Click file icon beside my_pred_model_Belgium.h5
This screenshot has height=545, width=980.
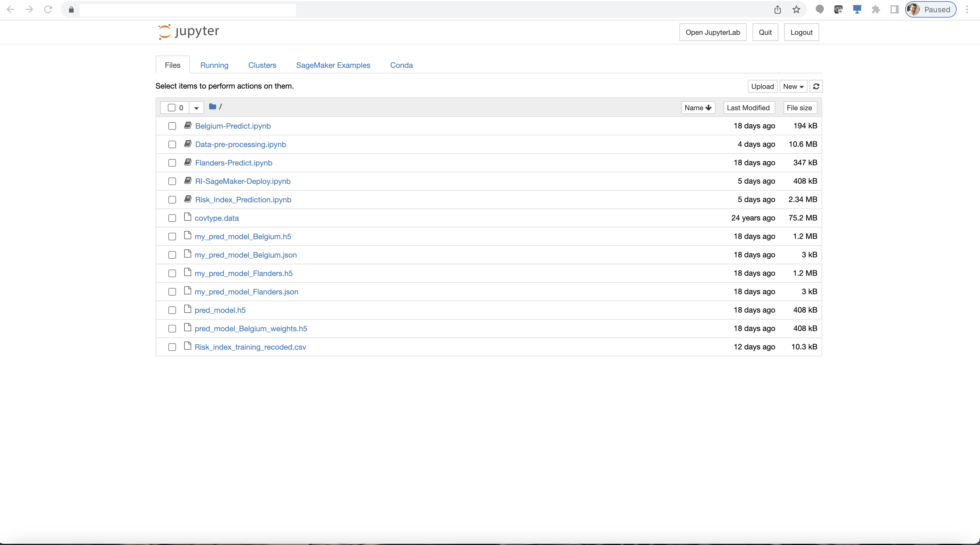(x=187, y=235)
